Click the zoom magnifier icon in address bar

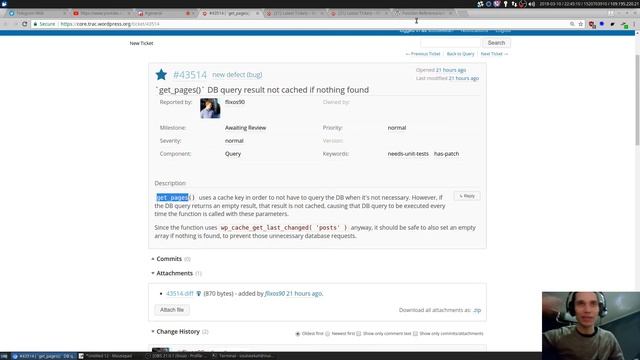pos(572,24)
